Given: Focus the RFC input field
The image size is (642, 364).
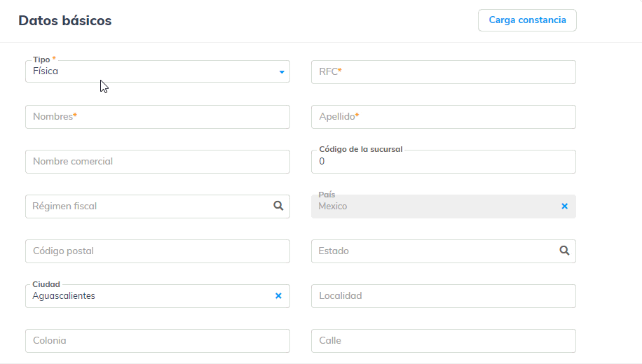Looking at the screenshot, I should pyautogui.click(x=443, y=72).
